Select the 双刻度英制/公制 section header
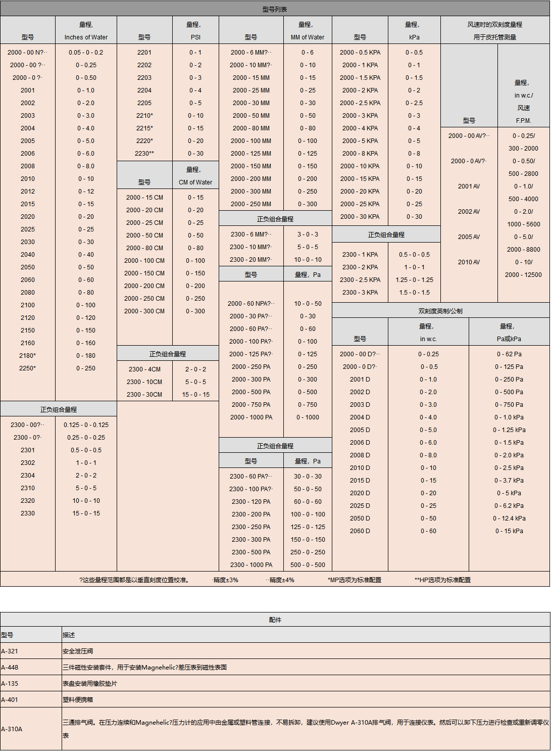This screenshot has height=756, width=552. tap(440, 311)
